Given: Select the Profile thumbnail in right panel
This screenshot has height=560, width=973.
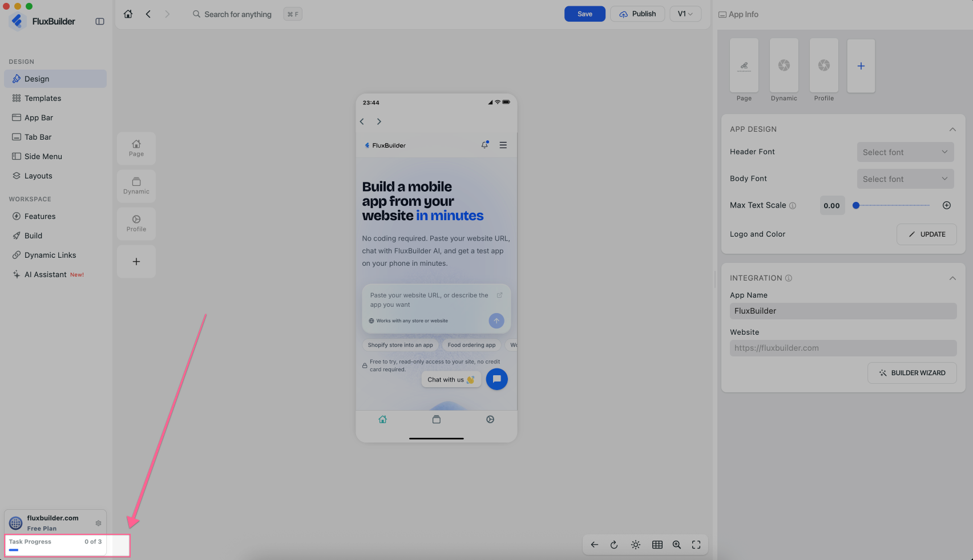Looking at the screenshot, I should coord(824,66).
